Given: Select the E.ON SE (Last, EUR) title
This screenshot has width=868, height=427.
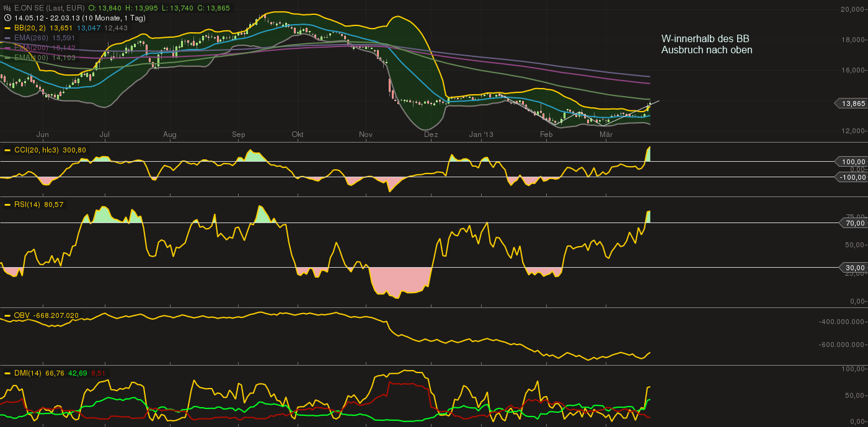Looking at the screenshot, I should click(x=49, y=8).
